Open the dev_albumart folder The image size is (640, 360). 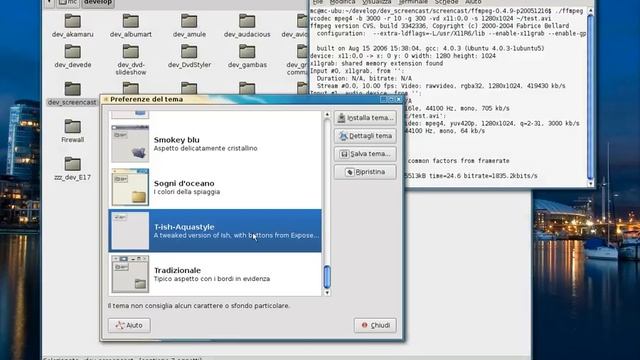click(x=131, y=26)
